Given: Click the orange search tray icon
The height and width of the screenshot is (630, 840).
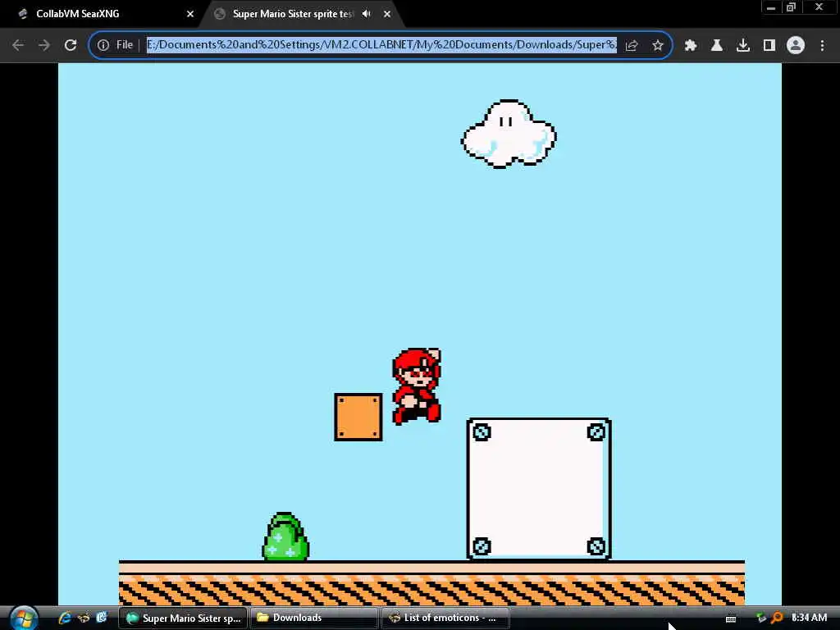Looking at the screenshot, I should click(x=777, y=619).
